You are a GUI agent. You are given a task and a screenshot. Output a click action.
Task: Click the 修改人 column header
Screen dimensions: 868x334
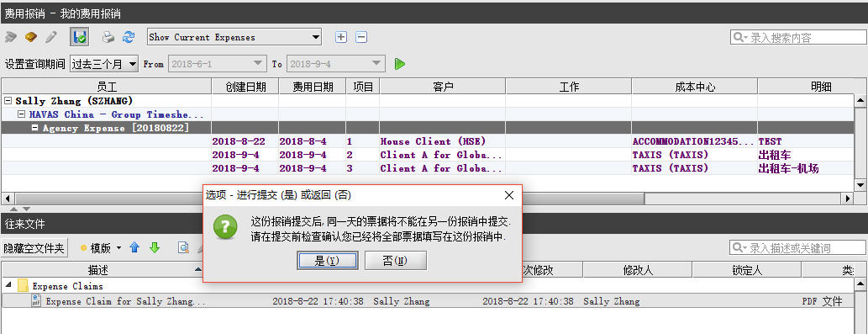(x=638, y=270)
